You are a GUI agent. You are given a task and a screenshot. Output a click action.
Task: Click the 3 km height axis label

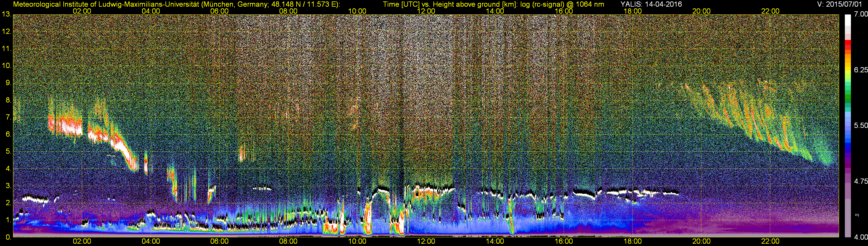point(8,186)
